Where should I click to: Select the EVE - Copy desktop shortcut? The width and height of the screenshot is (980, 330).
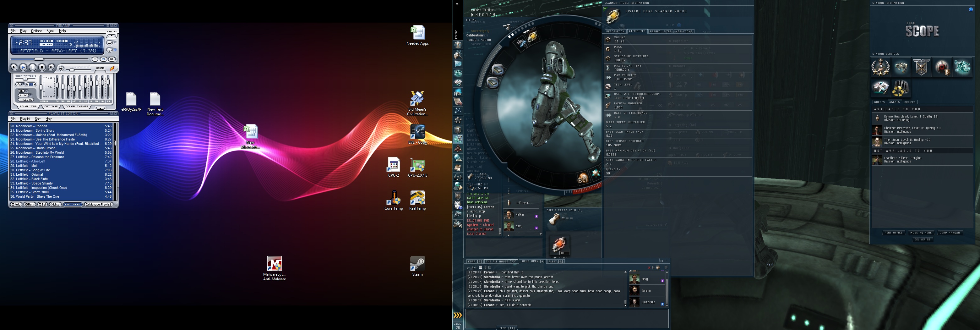[417, 135]
